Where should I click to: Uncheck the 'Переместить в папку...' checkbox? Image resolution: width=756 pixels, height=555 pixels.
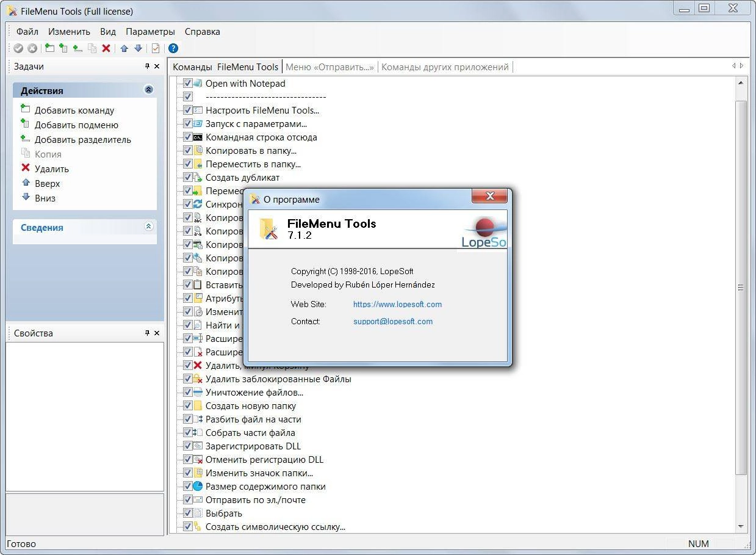(x=187, y=164)
